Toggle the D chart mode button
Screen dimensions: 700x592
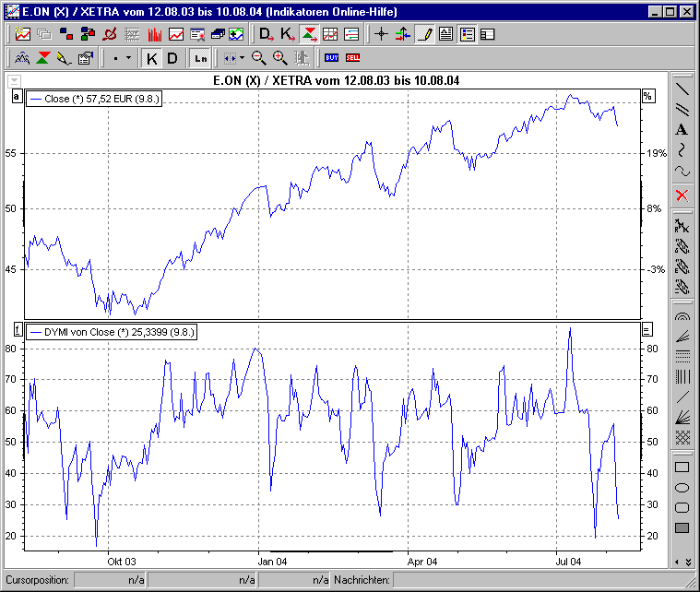tap(172, 58)
